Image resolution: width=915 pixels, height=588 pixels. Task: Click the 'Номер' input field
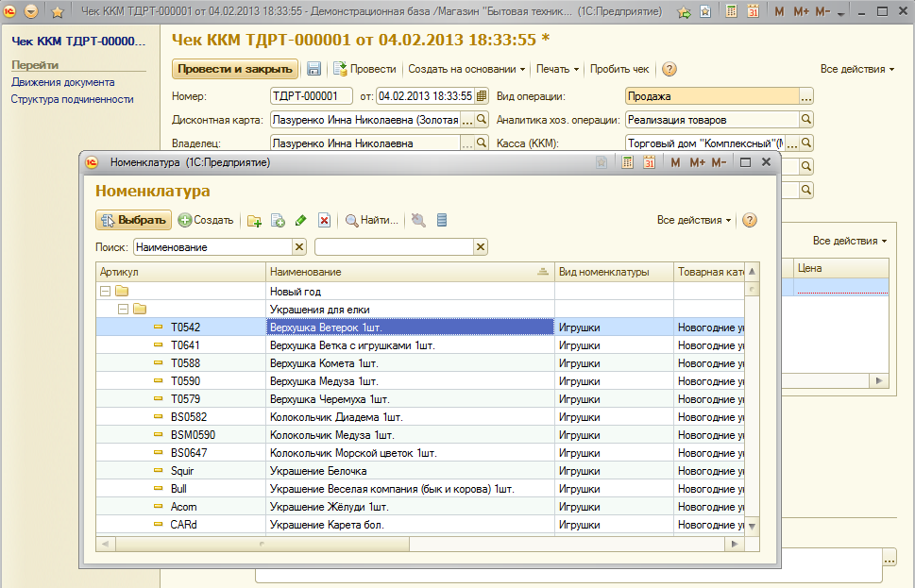click(x=312, y=96)
